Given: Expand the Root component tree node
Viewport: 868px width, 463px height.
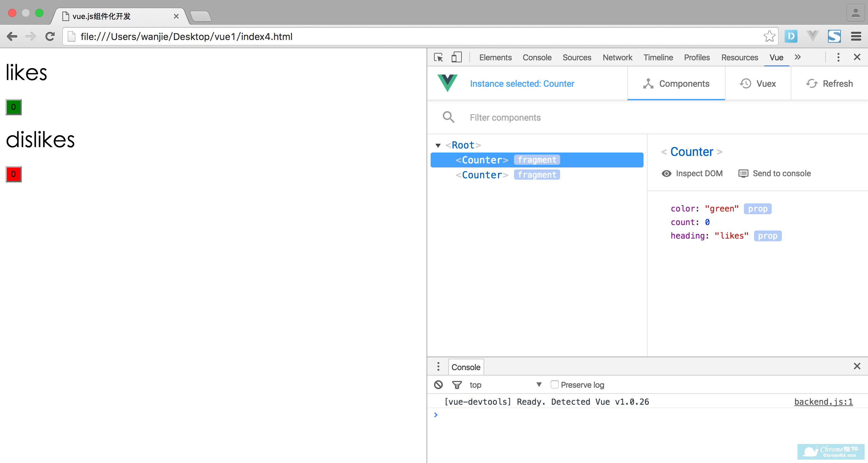Looking at the screenshot, I should coord(438,145).
